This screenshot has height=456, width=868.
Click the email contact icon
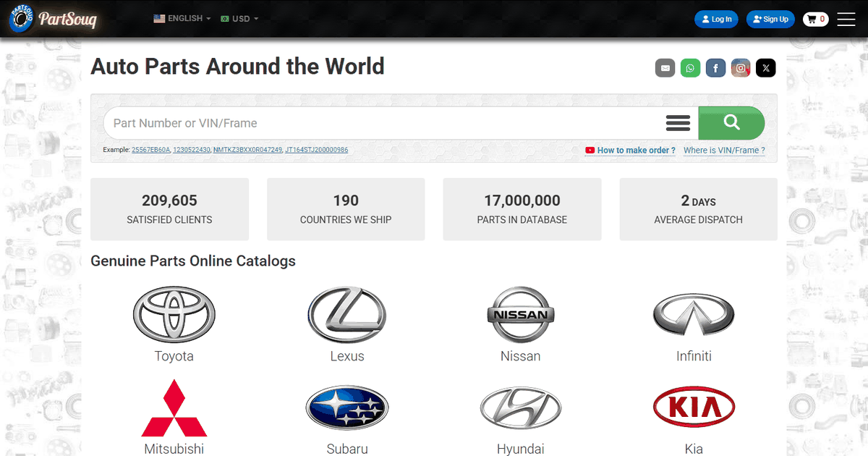point(665,69)
